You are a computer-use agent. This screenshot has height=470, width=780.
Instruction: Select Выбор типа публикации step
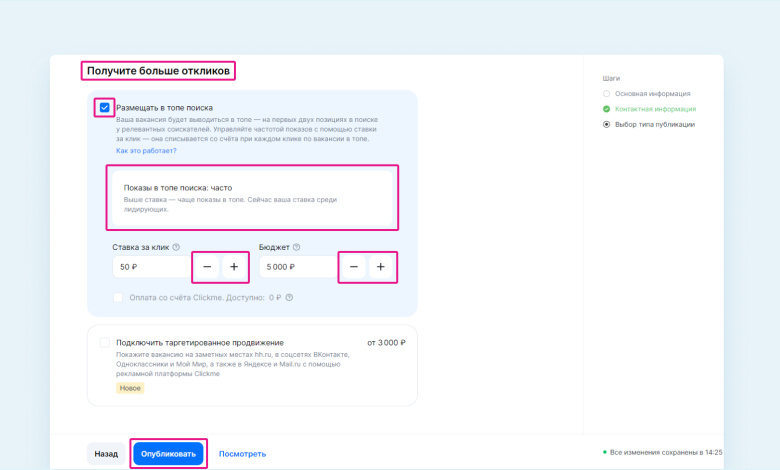[654, 124]
